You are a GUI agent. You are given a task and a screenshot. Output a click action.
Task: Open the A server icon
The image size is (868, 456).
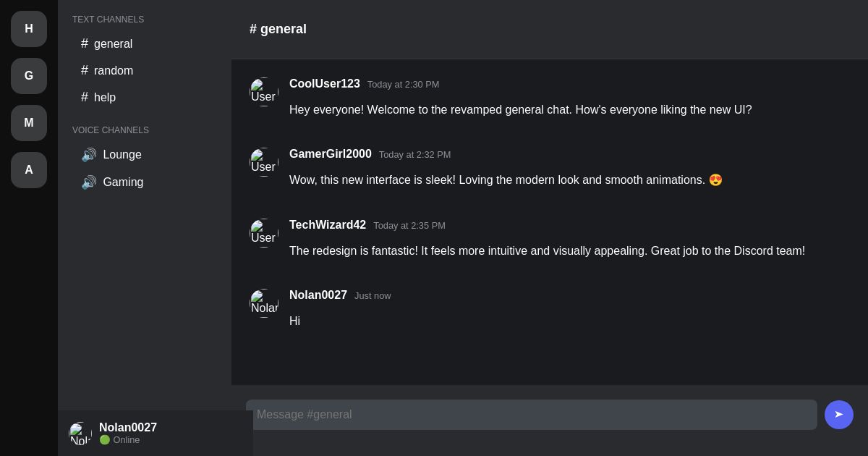[x=29, y=170]
